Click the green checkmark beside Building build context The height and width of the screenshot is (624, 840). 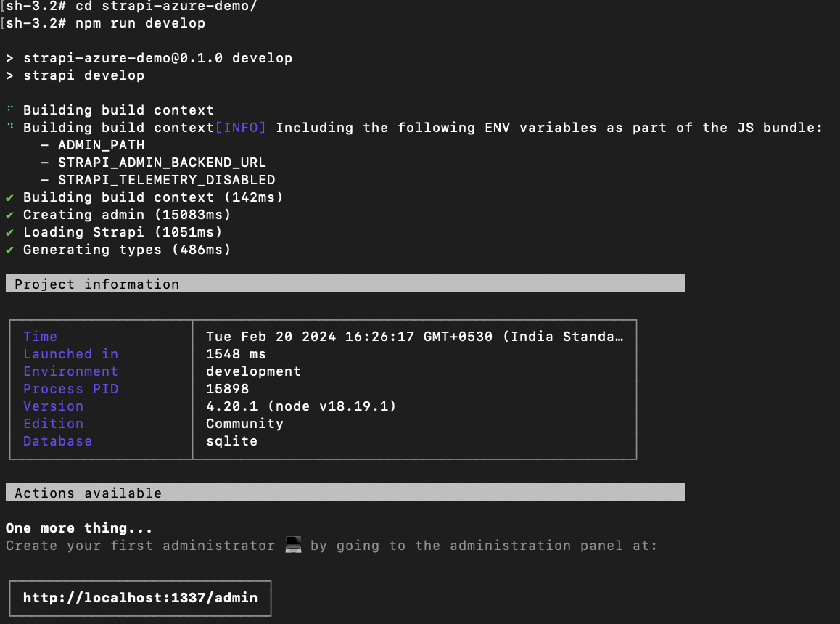[10, 197]
